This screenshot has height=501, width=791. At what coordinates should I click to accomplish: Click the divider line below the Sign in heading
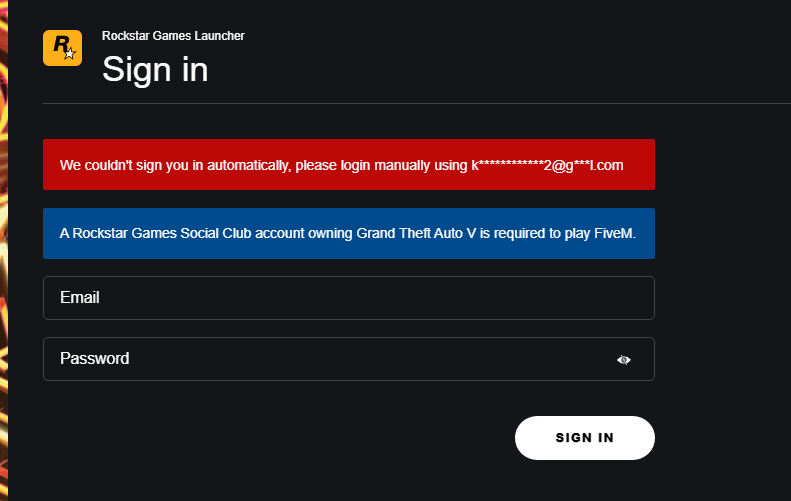[400, 103]
